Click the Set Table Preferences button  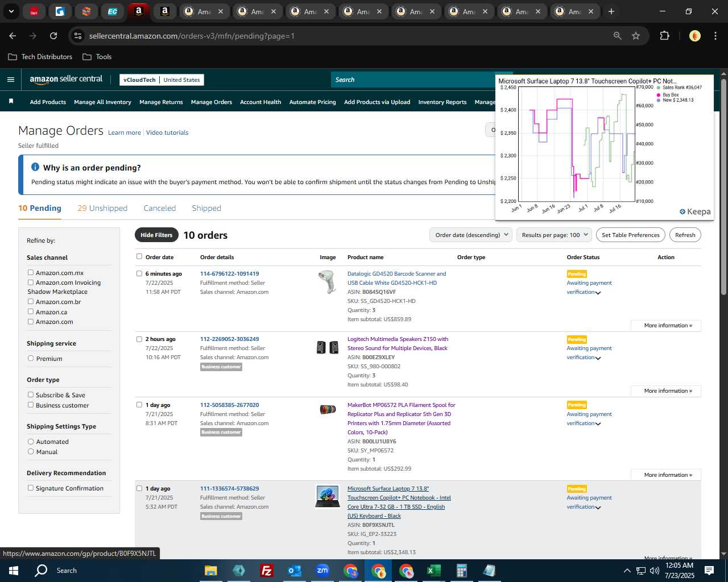[x=631, y=235]
